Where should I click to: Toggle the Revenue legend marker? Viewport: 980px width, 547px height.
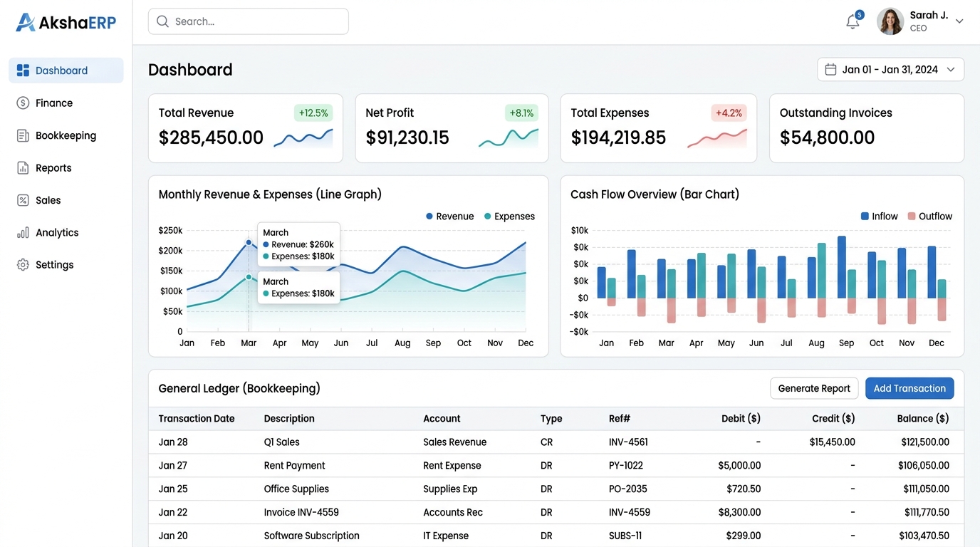pos(429,217)
